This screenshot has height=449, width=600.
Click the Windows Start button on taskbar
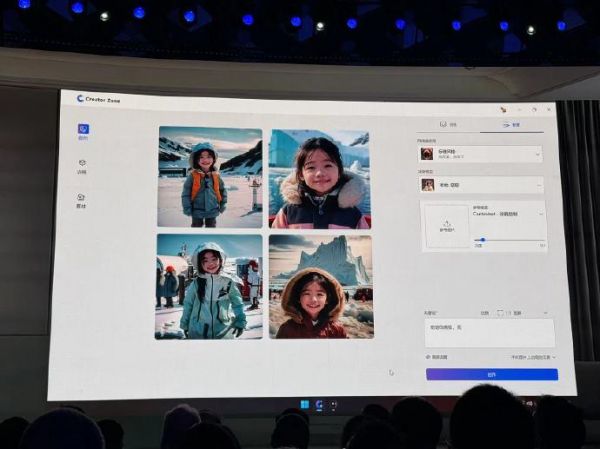click(x=304, y=405)
